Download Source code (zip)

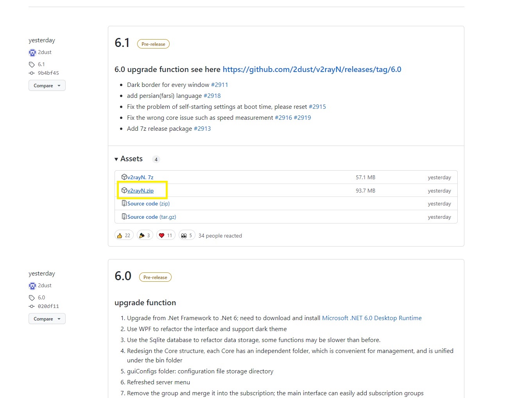pyautogui.click(x=149, y=204)
